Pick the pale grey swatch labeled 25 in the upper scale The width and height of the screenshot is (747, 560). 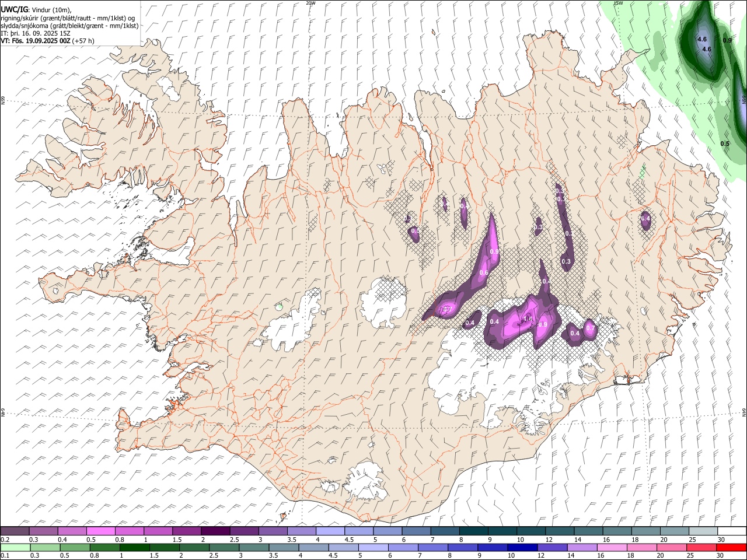click(x=703, y=531)
